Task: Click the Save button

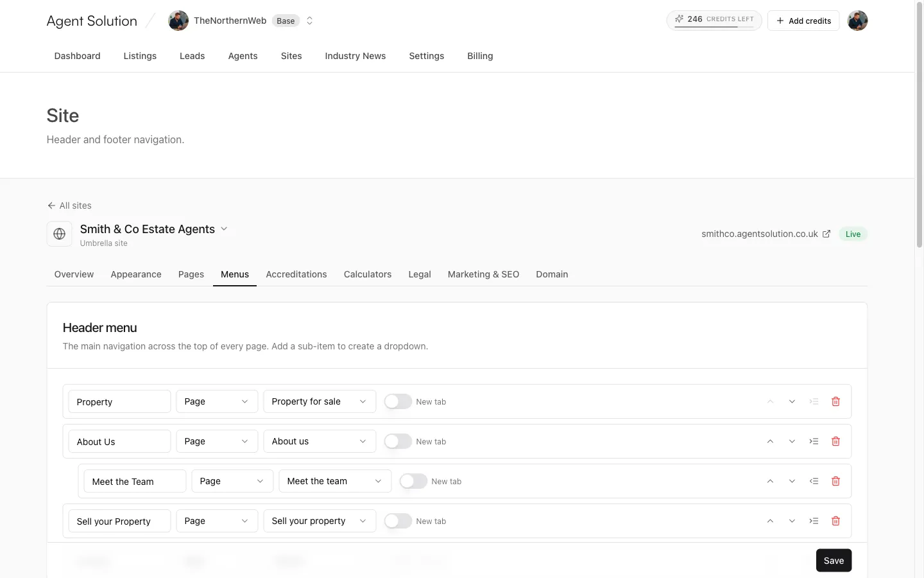Action: [x=834, y=560]
